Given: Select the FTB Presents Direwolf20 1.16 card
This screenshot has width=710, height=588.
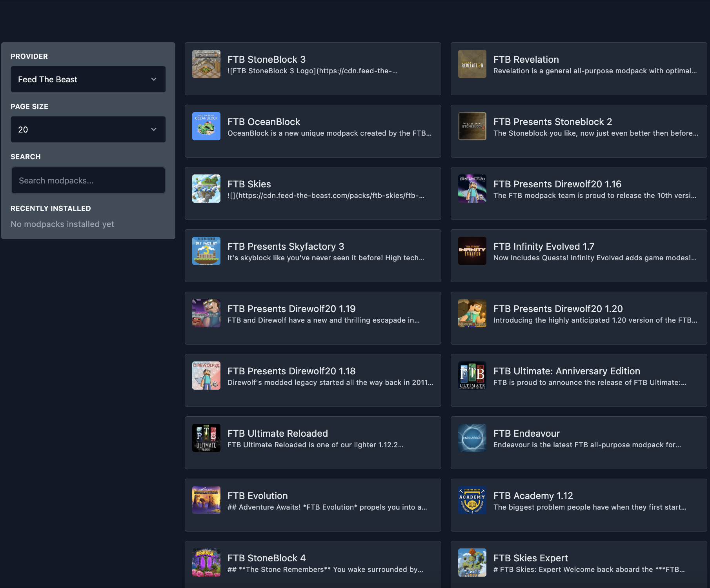Looking at the screenshot, I should pyautogui.click(x=579, y=193).
